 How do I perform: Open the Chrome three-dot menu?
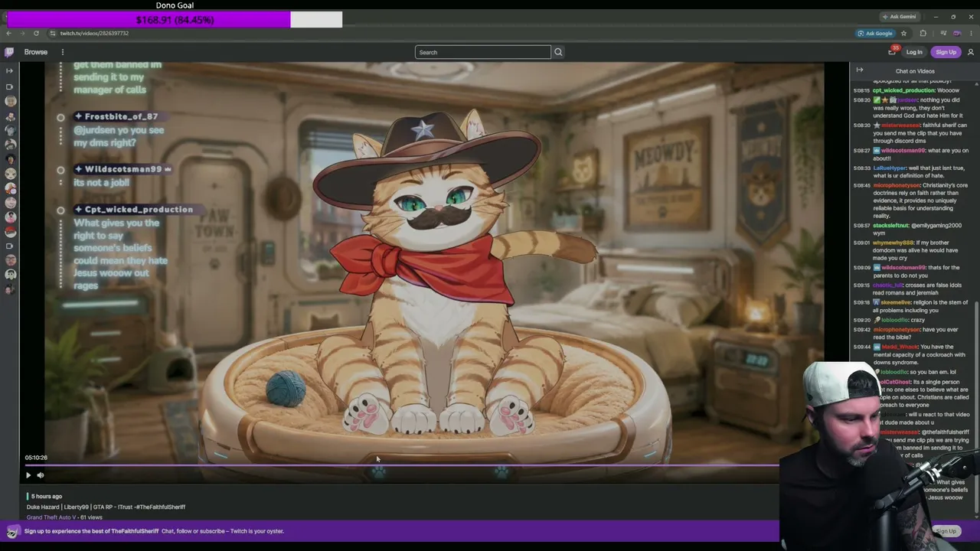(972, 33)
